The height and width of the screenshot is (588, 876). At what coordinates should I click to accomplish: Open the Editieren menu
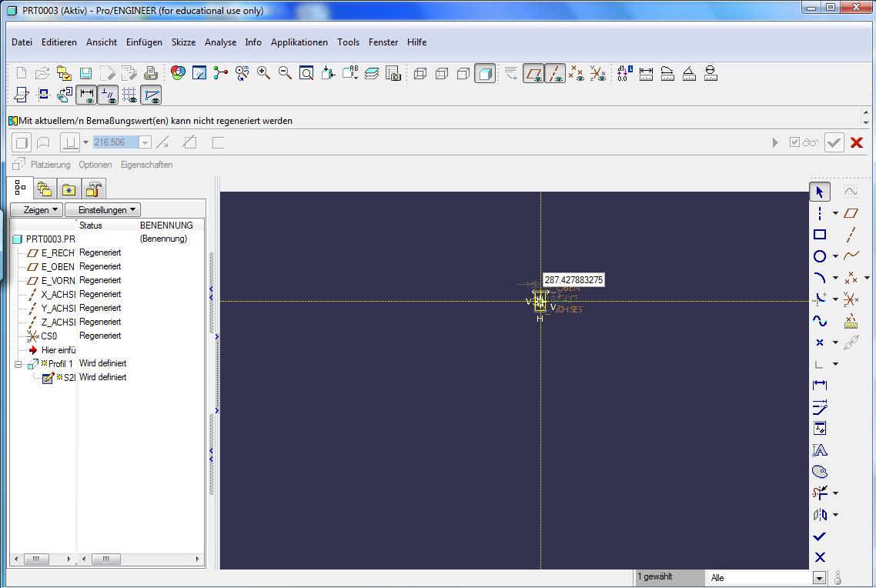click(59, 42)
